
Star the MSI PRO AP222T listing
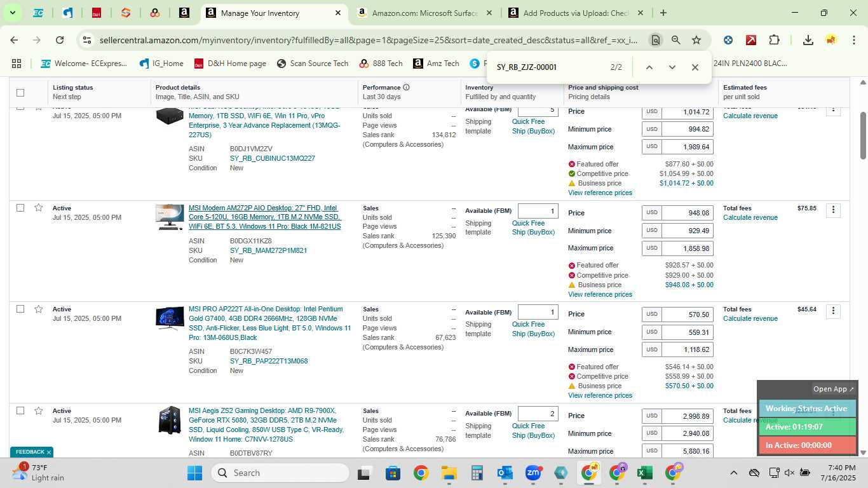39,309
